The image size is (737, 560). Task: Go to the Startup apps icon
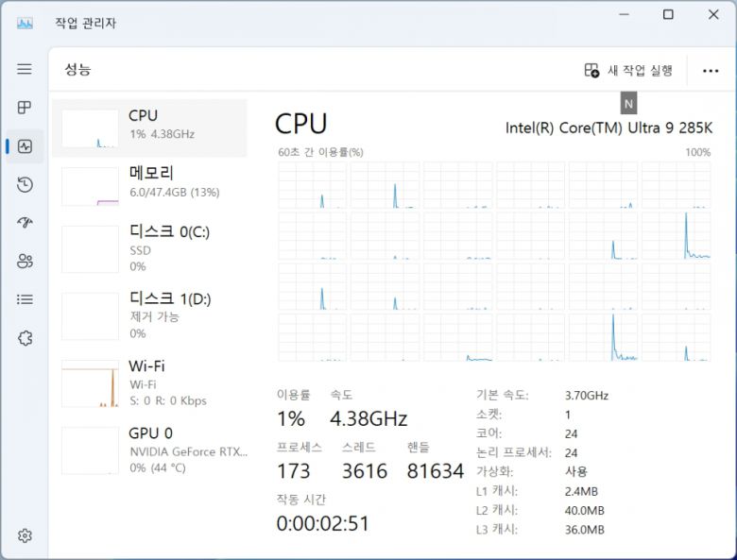click(x=25, y=223)
